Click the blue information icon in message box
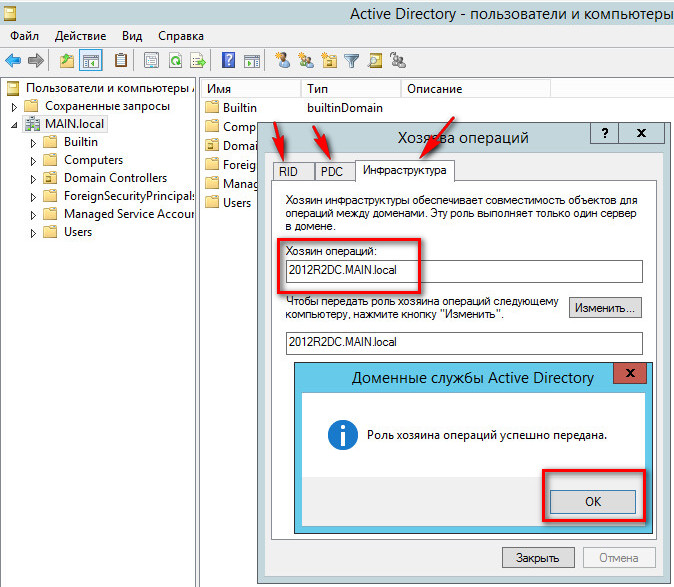 click(x=343, y=435)
